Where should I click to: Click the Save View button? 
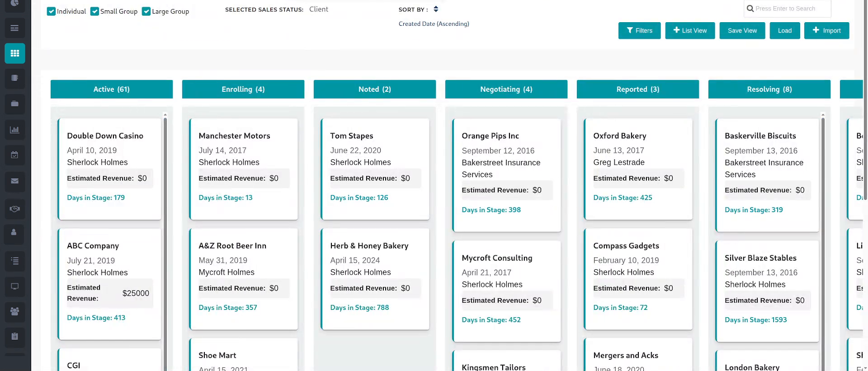pos(742,31)
